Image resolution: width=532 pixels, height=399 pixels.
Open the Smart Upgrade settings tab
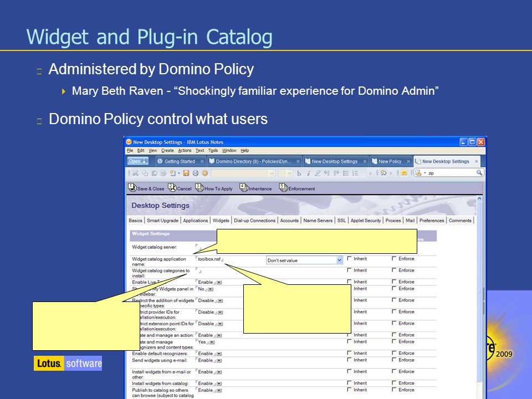click(x=162, y=221)
